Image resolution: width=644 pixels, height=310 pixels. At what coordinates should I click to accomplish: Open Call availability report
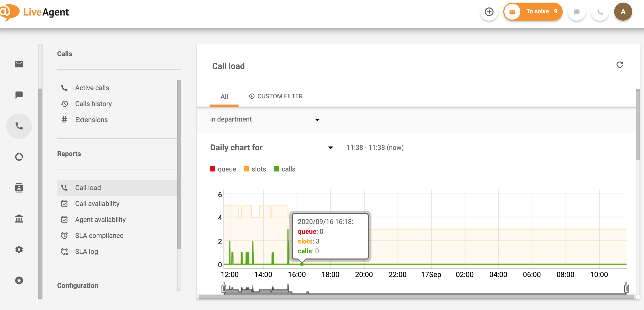point(97,204)
